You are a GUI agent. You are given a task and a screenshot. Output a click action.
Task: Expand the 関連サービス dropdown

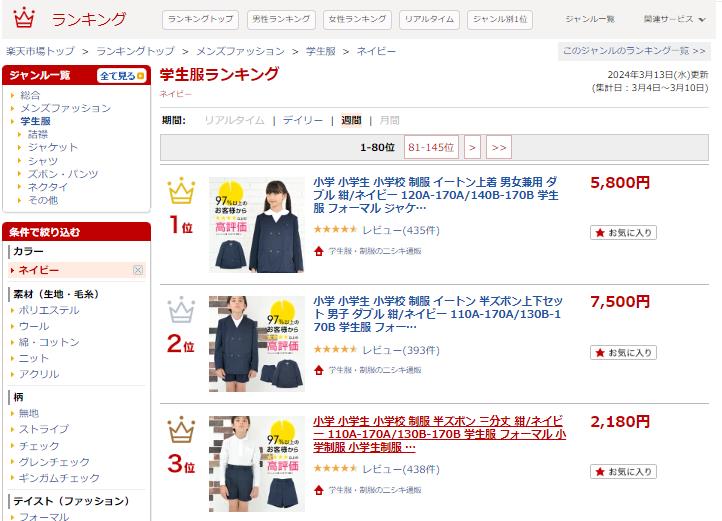click(674, 19)
